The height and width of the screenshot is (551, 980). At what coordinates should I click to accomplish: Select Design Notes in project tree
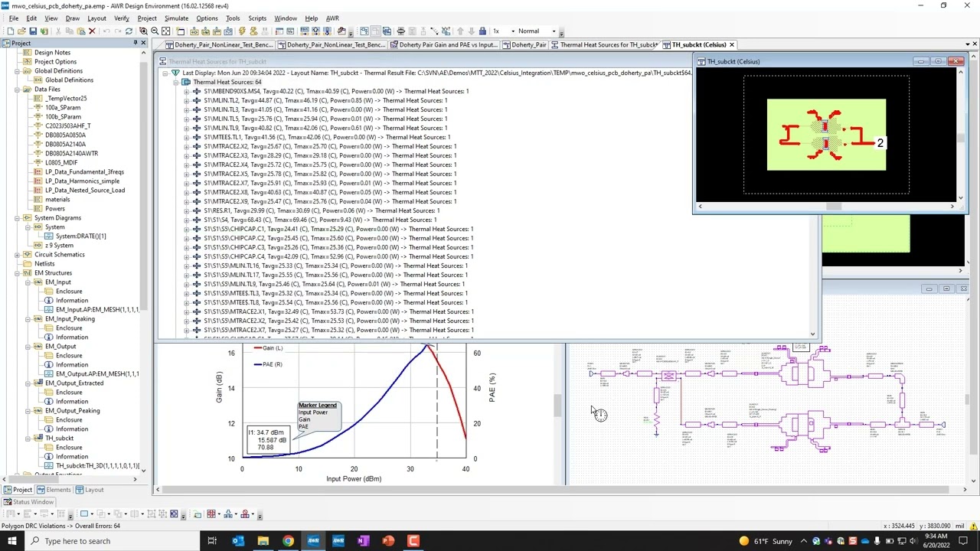tap(52, 53)
